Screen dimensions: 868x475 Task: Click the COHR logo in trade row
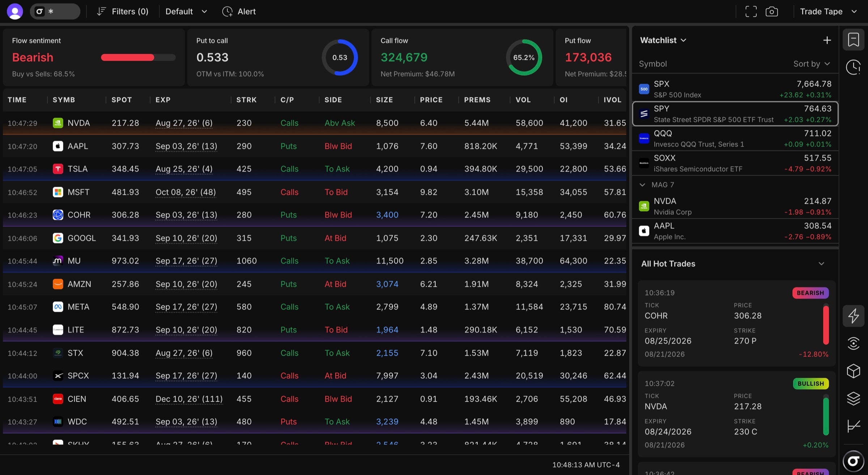(58, 215)
